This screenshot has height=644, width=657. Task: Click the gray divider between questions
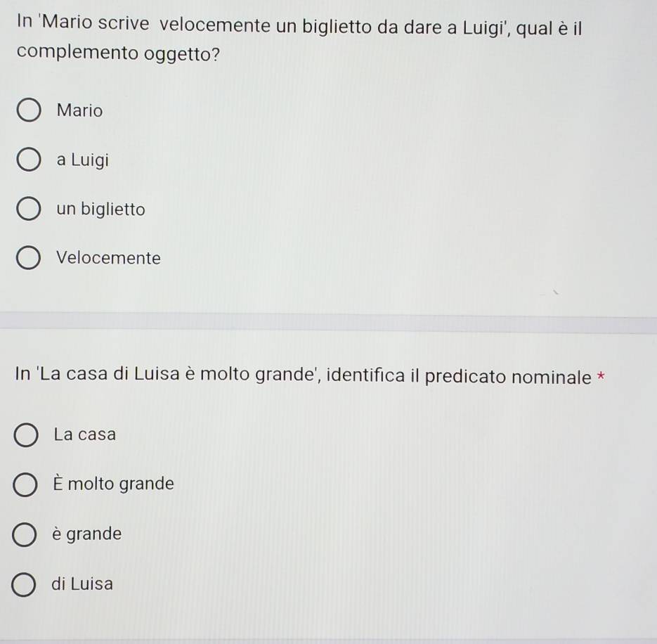click(329, 323)
